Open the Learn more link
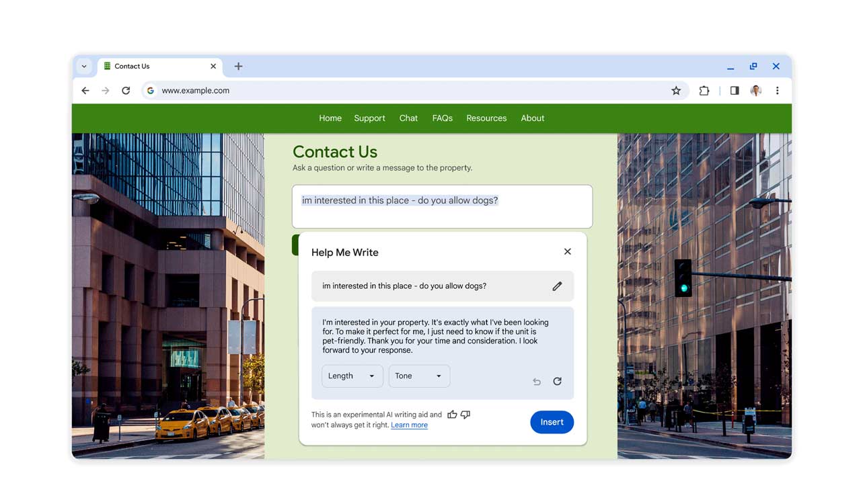The width and height of the screenshot is (861, 504). coord(409,425)
